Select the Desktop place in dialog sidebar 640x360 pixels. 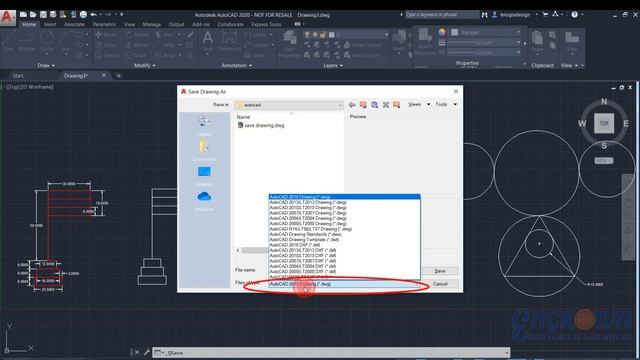[204, 176]
